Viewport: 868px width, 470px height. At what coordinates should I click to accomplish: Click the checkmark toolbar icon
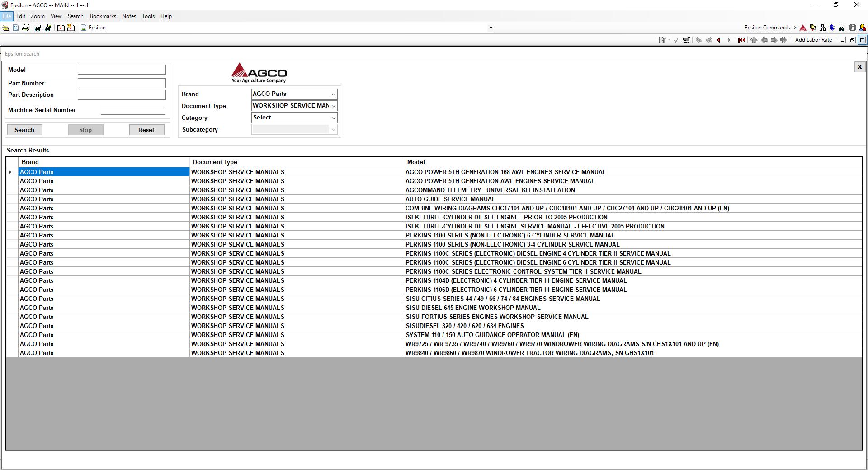tap(676, 40)
